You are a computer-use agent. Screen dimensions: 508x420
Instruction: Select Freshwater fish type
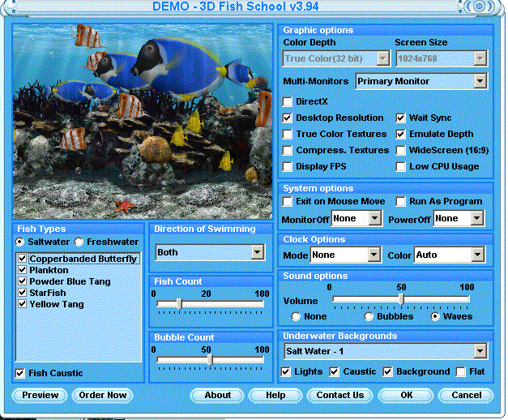(79, 242)
